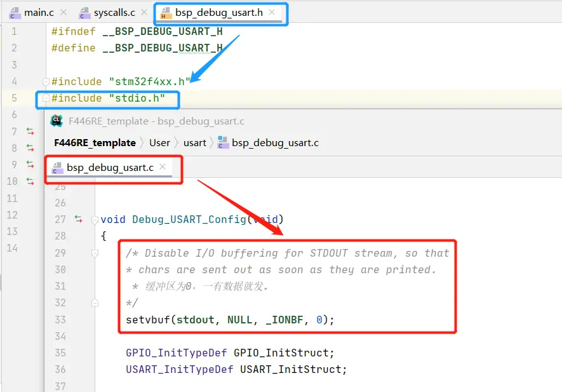Close the syscalls.c tab
This screenshot has height=392, width=562.
click(144, 12)
